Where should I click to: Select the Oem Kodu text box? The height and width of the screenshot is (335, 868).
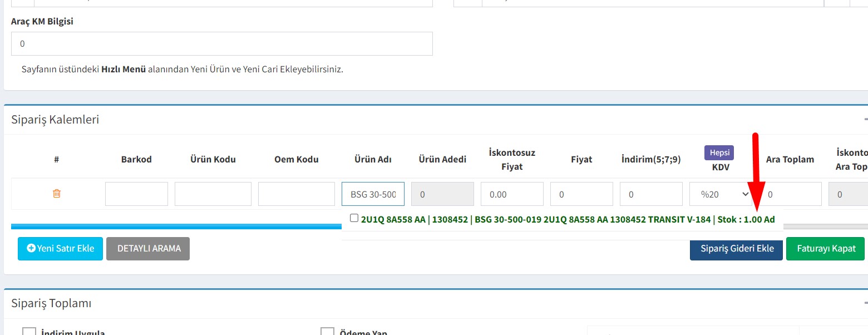click(x=296, y=194)
